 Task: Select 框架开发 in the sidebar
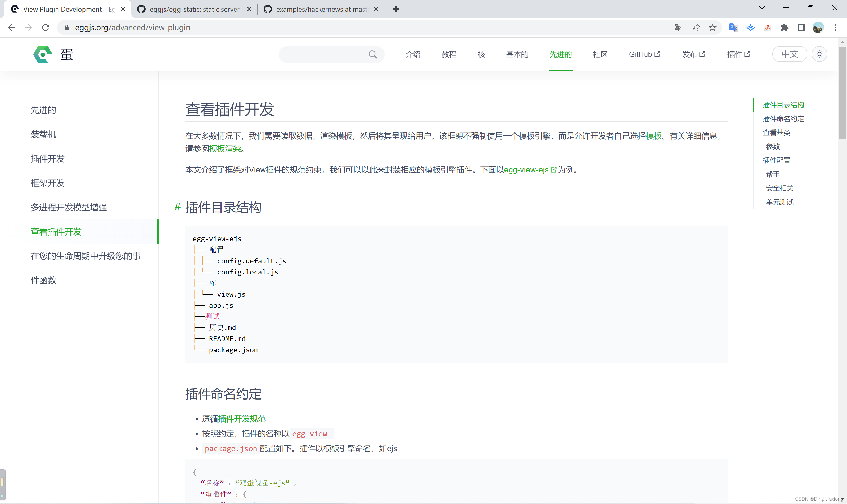pos(47,183)
